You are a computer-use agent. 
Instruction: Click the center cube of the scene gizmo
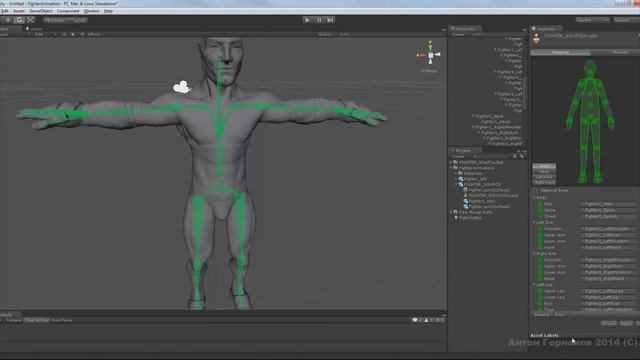click(x=430, y=55)
